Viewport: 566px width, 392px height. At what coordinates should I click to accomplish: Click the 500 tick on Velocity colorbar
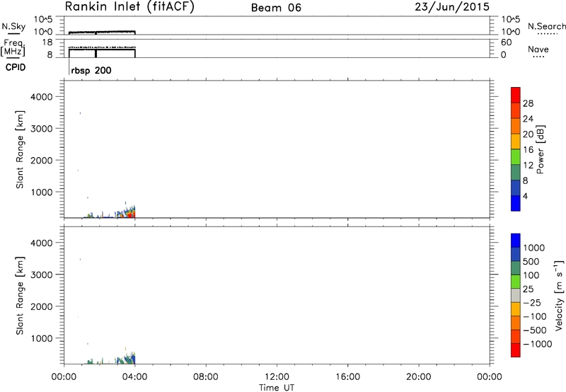pyautogui.click(x=531, y=262)
